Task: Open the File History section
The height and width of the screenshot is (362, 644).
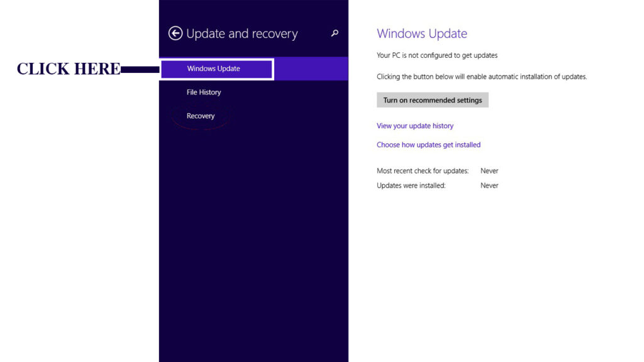Action: click(x=204, y=92)
